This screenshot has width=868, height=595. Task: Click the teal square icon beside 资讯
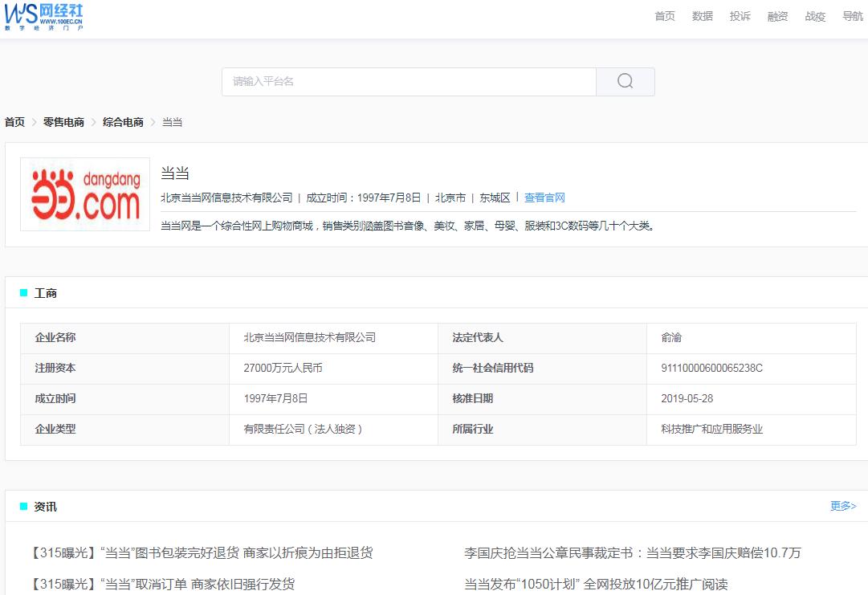point(22,507)
